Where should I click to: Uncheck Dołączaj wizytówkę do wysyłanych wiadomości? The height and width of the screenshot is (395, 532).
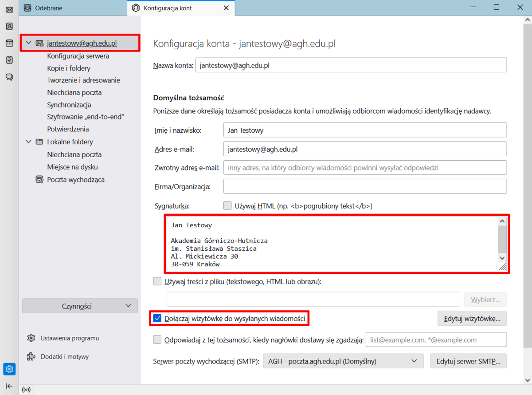157,318
